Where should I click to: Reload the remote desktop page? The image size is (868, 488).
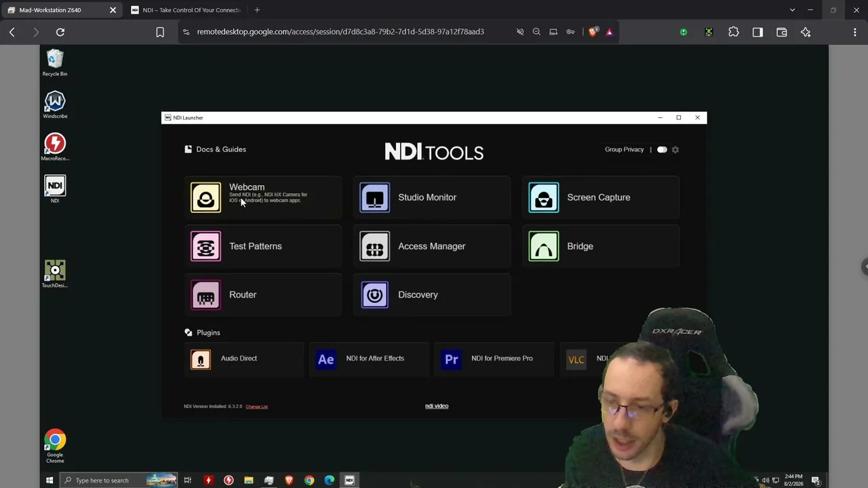(60, 32)
